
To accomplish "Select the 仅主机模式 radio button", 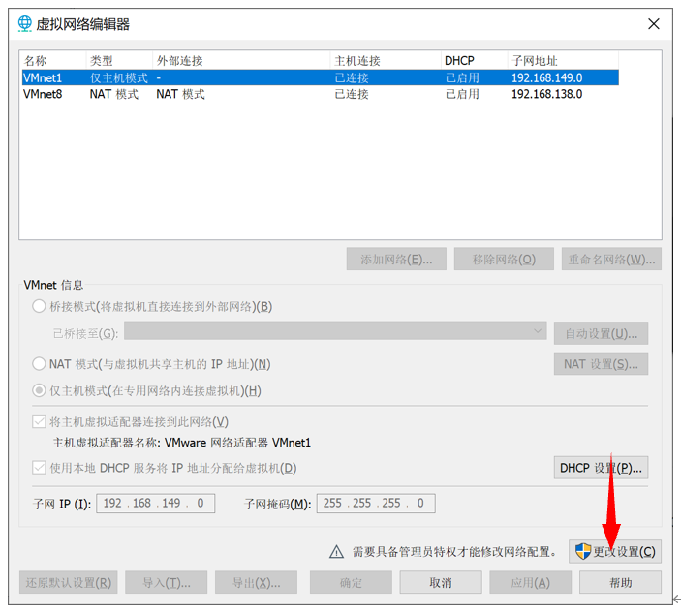I will tap(39, 390).
